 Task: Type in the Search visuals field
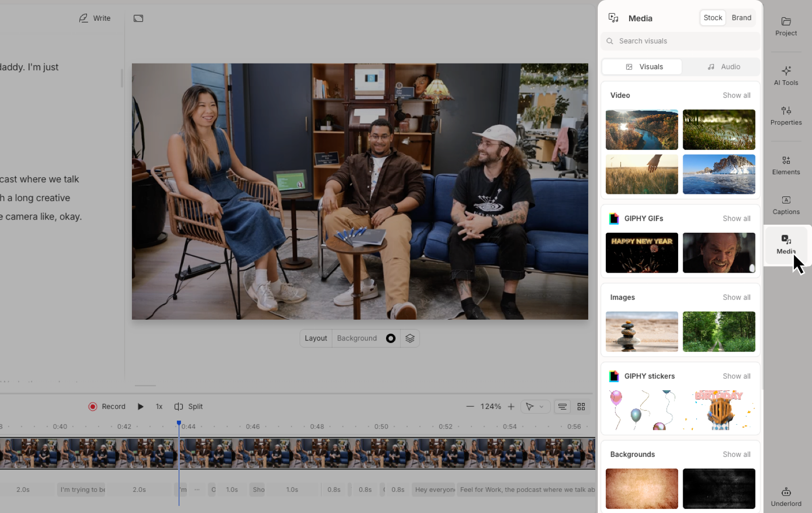click(685, 41)
